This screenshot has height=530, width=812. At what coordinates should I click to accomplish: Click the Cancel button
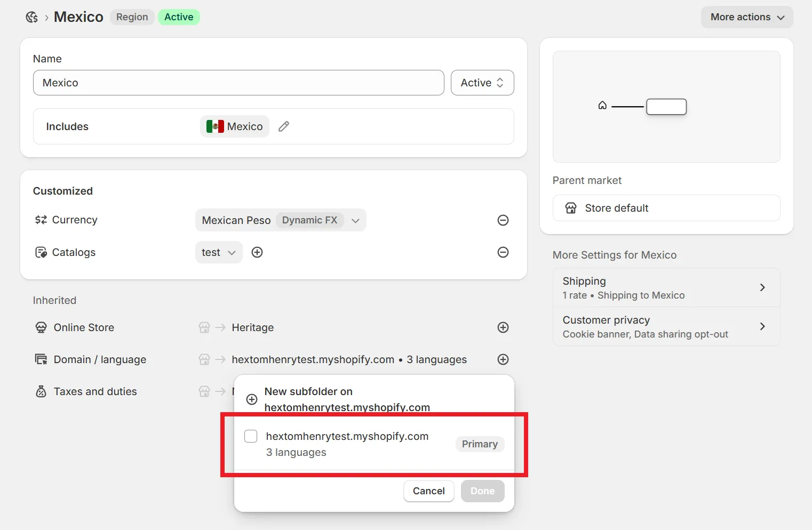point(429,491)
